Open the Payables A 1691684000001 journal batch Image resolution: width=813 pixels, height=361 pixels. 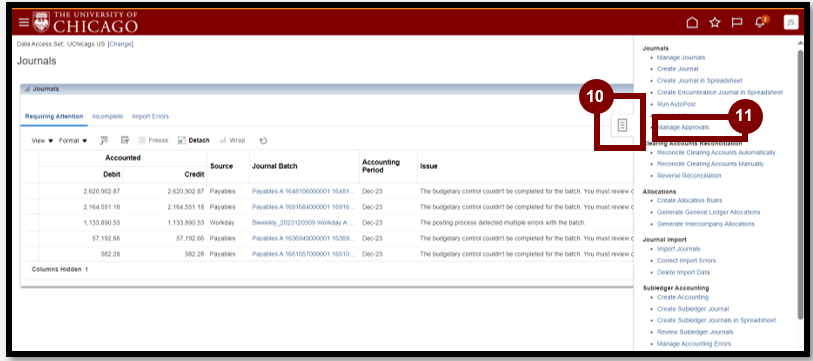pyautogui.click(x=303, y=207)
